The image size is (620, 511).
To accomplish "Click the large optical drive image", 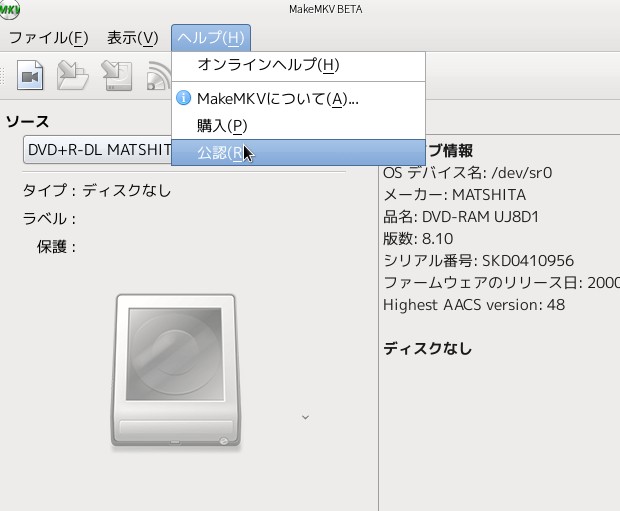I will (176, 371).
